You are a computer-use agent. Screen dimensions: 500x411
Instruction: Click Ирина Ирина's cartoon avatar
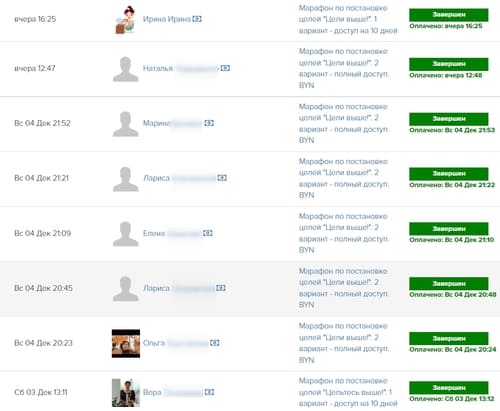(126, 20)
